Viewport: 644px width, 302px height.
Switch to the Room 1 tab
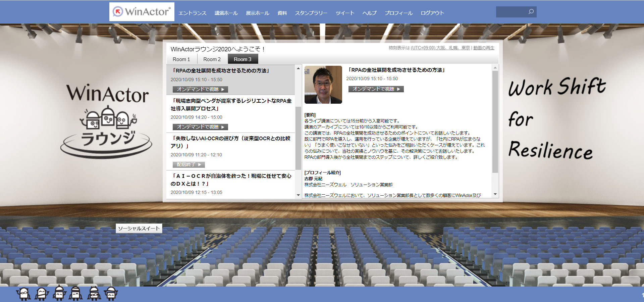click(181, 59)
